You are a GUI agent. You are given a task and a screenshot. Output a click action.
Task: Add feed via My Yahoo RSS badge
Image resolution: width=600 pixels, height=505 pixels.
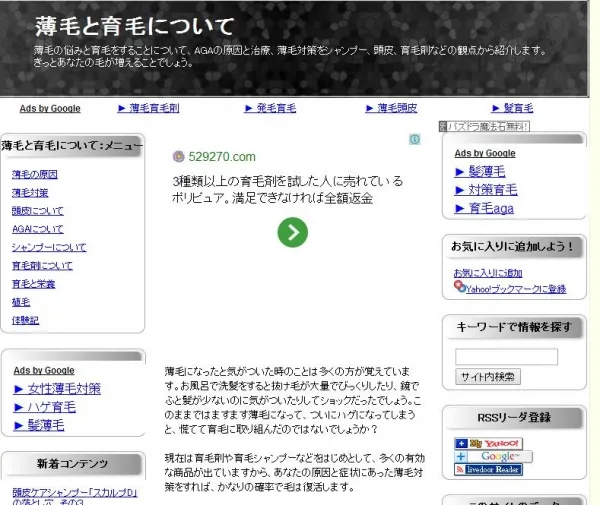(488, 443)
